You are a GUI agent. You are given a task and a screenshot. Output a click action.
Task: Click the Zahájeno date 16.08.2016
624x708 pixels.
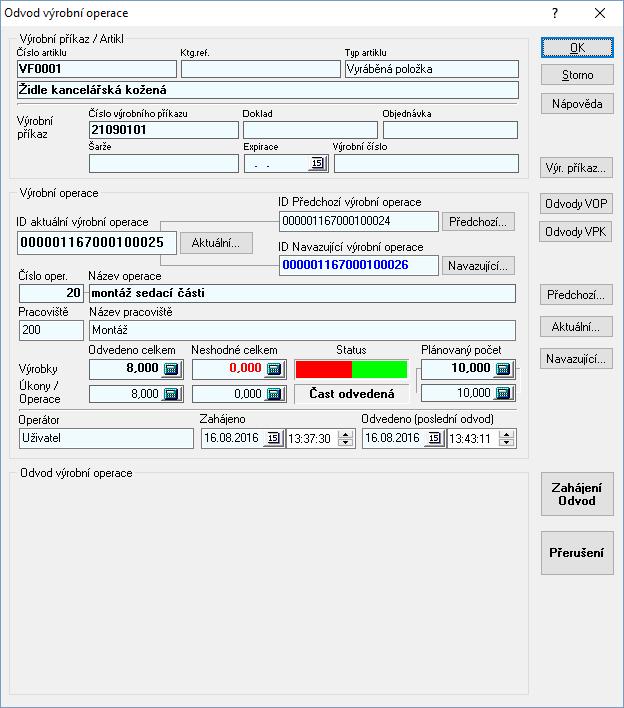coord(233,438)
